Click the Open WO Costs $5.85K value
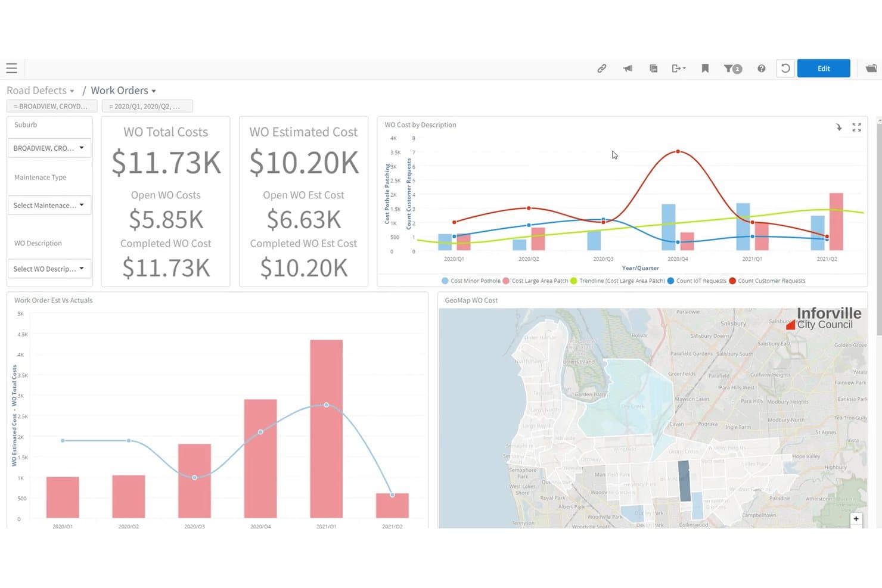This screenshot has width=882, height=588. [166, 220]
